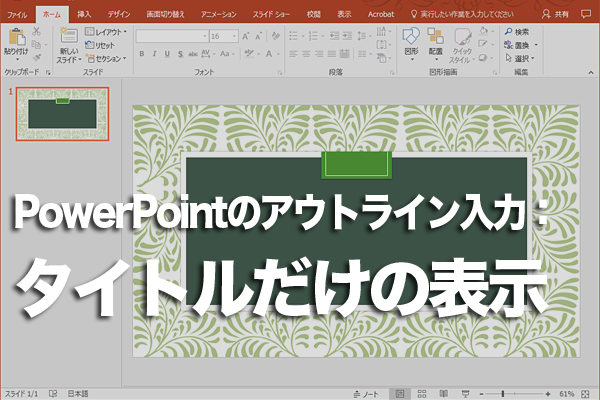
Task: Toggle justify text alignment
Action: click(332, 54)
